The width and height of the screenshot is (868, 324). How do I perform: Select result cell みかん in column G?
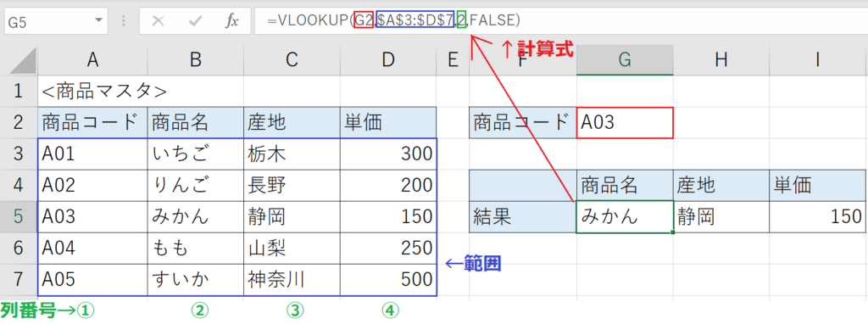pyautogui.click(x=625, y=217)
